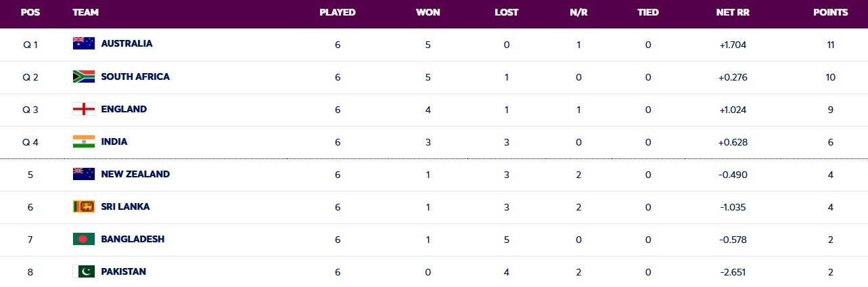
Task: Click the PAKISTAN team name
Action: click(x=123, y=271)
